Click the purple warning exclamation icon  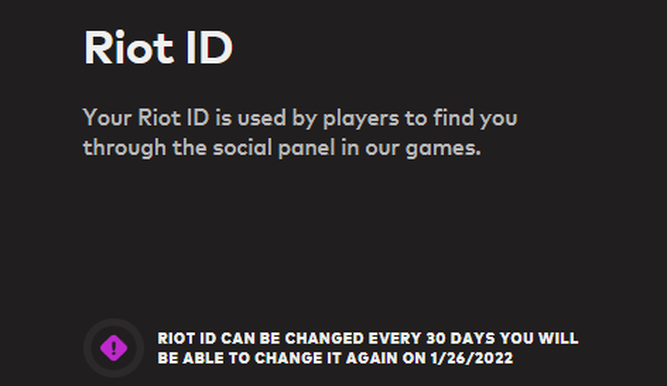tap(114, 348)
